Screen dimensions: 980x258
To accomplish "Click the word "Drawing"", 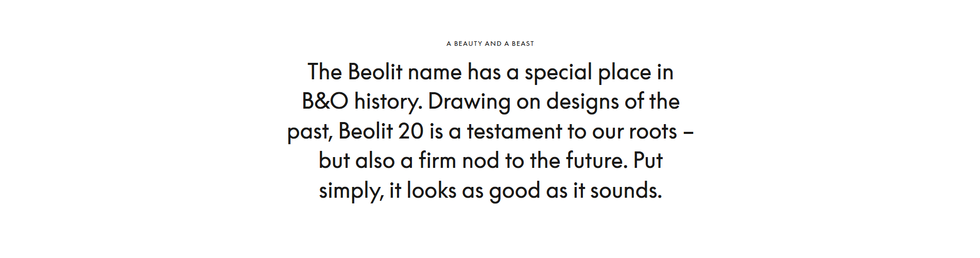I will click(469, 101).
